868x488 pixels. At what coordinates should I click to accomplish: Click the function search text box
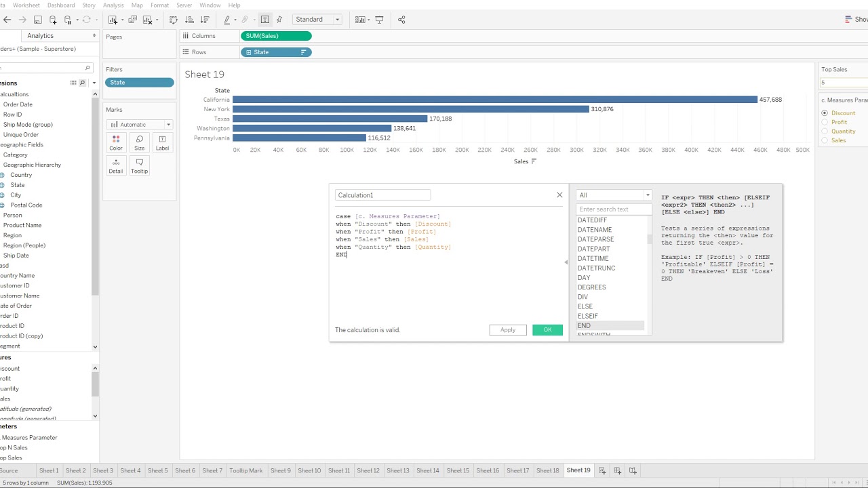pos(614,209)
